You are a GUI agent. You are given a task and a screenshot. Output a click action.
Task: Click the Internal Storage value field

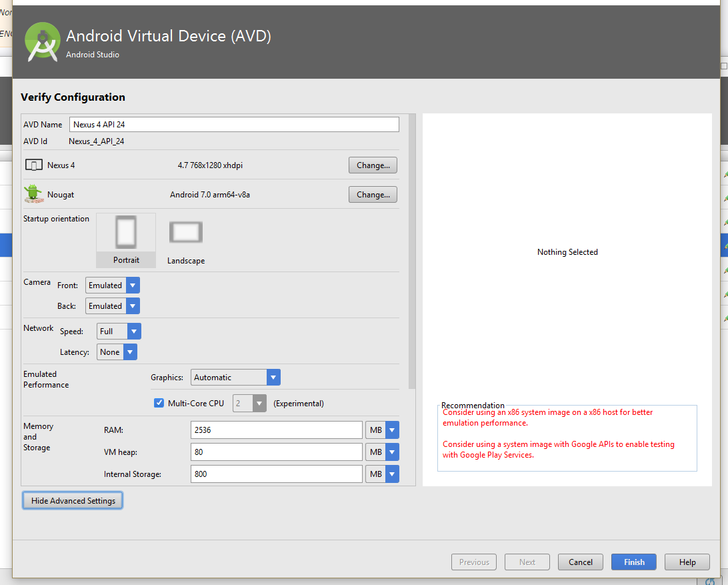276,474
